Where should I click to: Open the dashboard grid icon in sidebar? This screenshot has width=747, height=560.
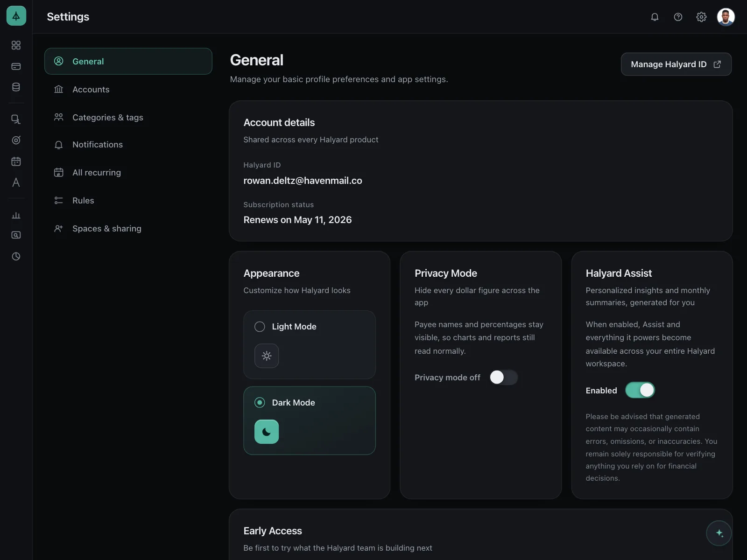(16, 45)
